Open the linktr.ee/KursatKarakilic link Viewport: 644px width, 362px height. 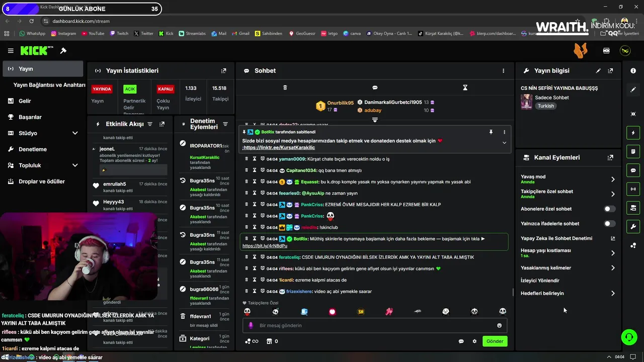pos(279,148)
